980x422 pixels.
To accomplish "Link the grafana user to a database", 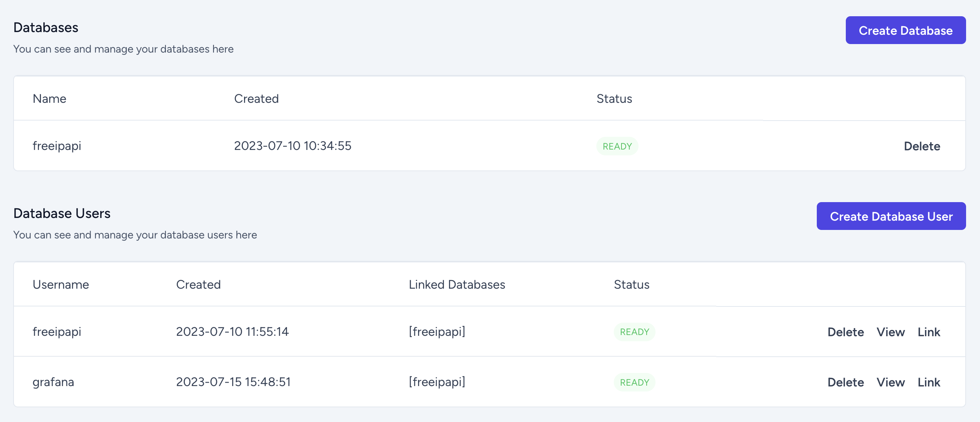I will click(x=929, y=382).
